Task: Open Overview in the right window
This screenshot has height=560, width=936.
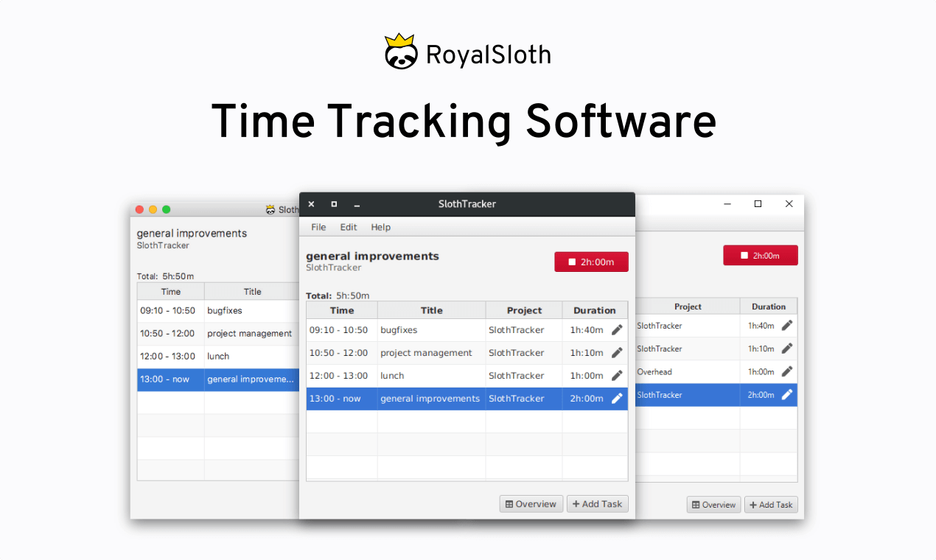Action: 714,505
